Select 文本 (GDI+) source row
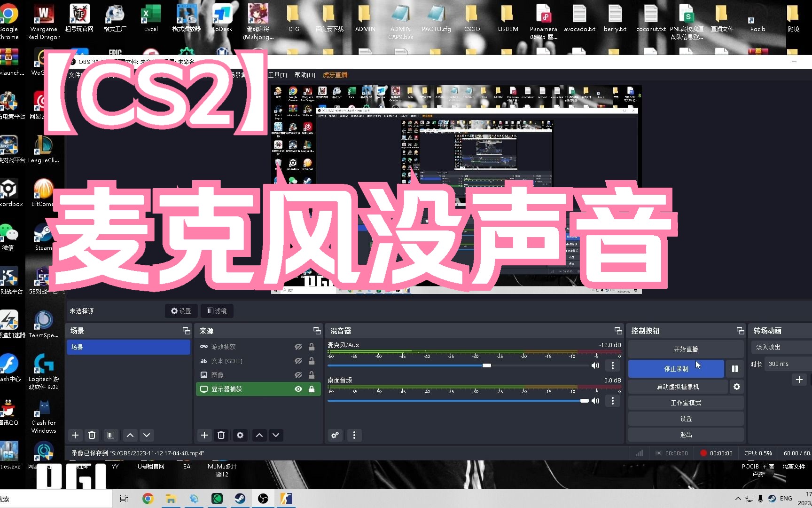812x508 pixels. (x=258, y=361)
